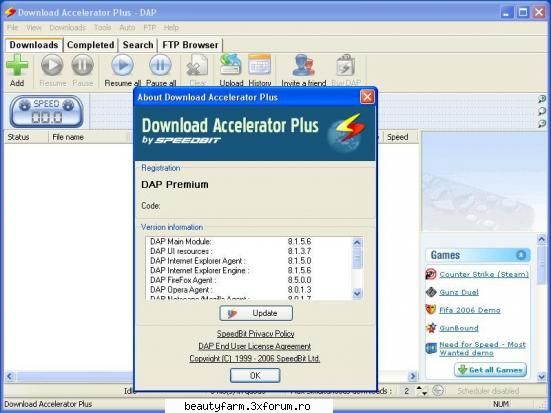
Task: Open the Downloads menu
Action: 67,27
